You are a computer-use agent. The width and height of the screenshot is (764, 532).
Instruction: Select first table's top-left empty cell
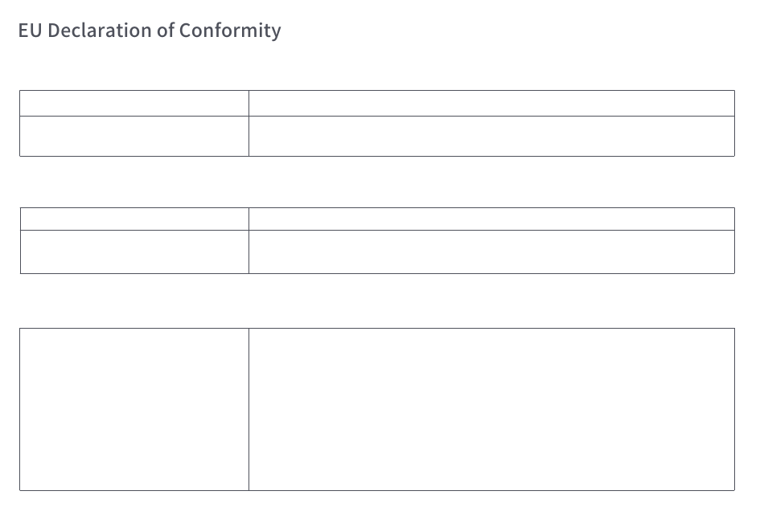pos(134,103)
